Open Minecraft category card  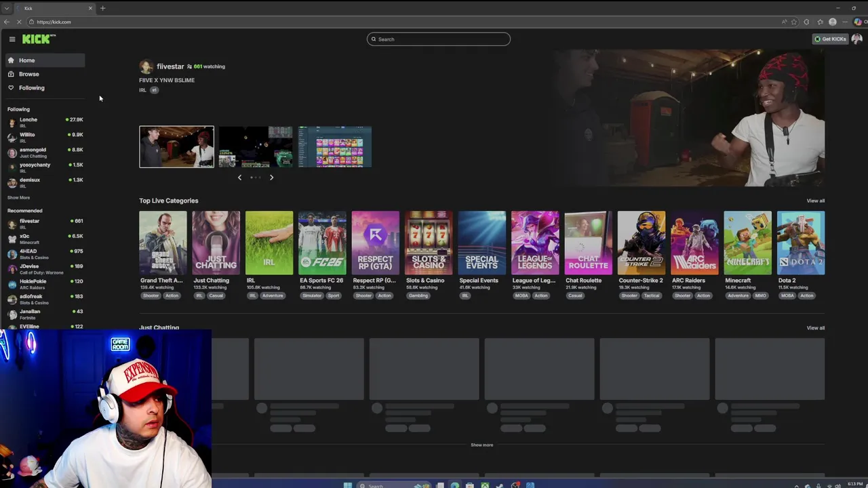click(x=747, y=243)
